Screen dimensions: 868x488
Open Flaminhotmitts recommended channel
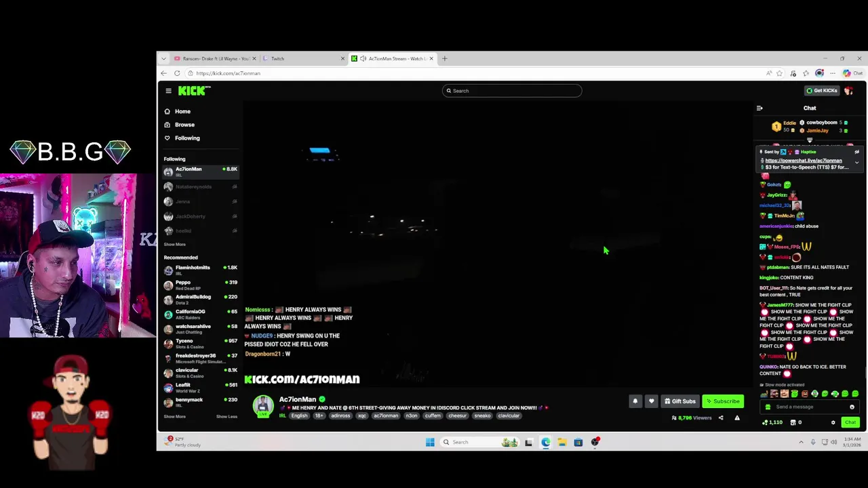[199, 270]
